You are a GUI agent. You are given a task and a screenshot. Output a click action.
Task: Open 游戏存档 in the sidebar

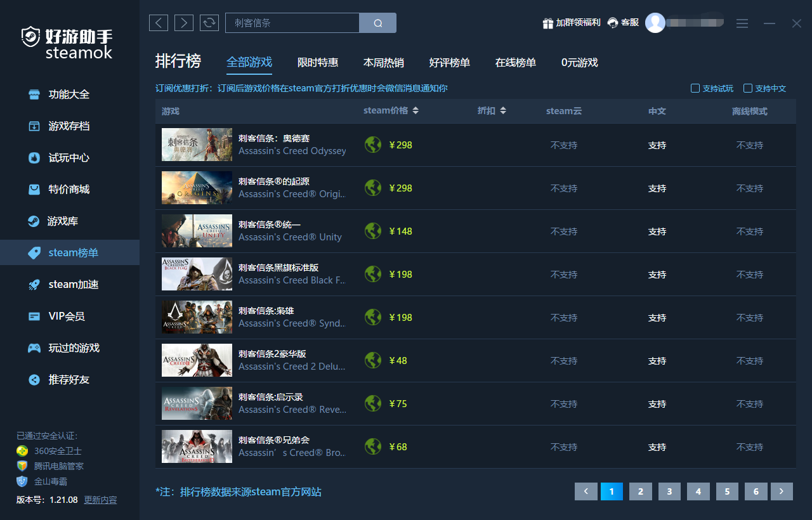tap(70, 126)
